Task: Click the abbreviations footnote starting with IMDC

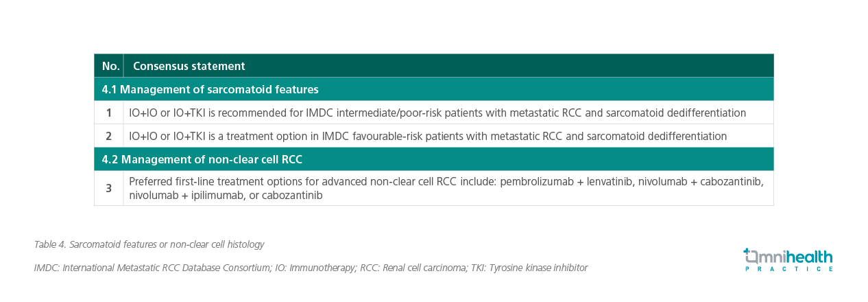Action: [x=311, y=268]
